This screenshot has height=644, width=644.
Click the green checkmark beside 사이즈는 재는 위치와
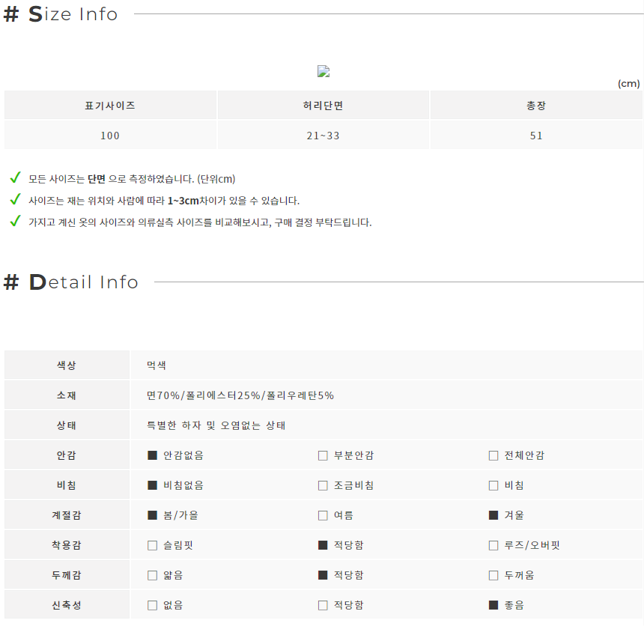click(15, 200)
